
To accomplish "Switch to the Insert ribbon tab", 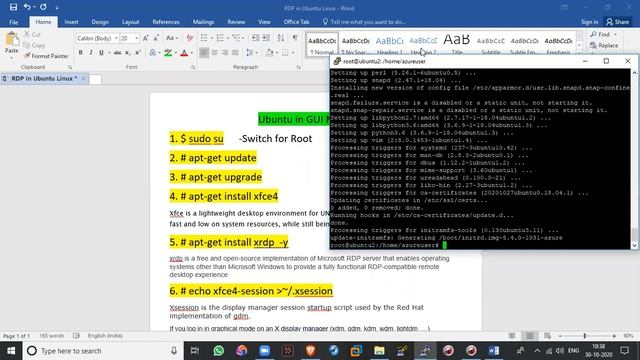I will click(71, 22).
